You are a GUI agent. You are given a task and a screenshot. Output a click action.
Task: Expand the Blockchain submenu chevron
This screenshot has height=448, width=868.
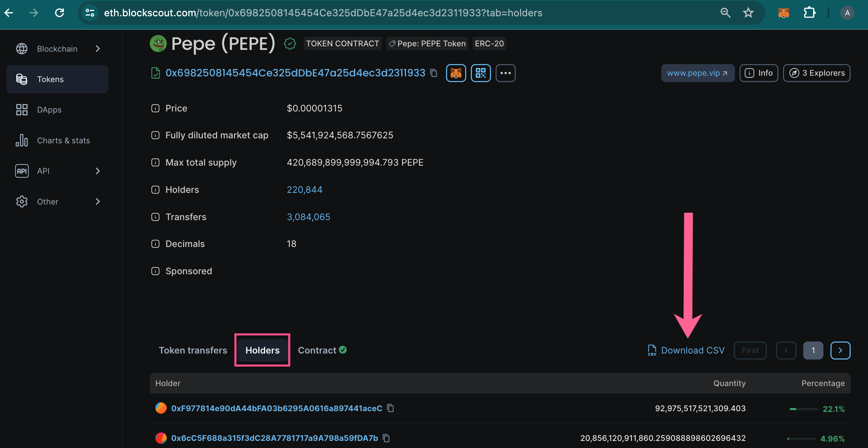click(x=98, y=48)
